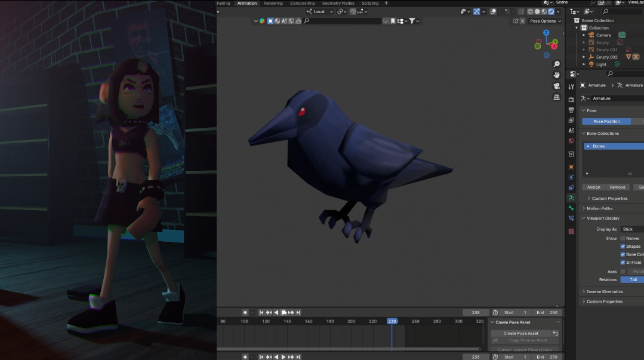
Task: Open the Physics properties tab icon
Action: 571,177
